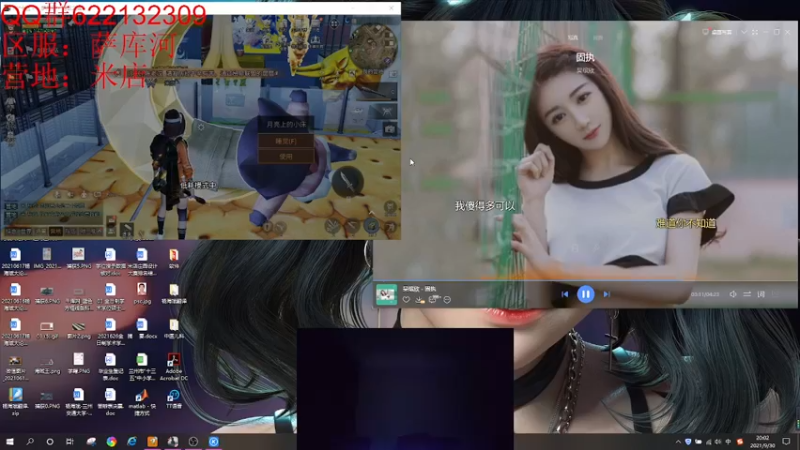Image resolution: width=800 pixels, height=450 pixels.
Task: Mute the music player volume
Action: pos(733,294)
